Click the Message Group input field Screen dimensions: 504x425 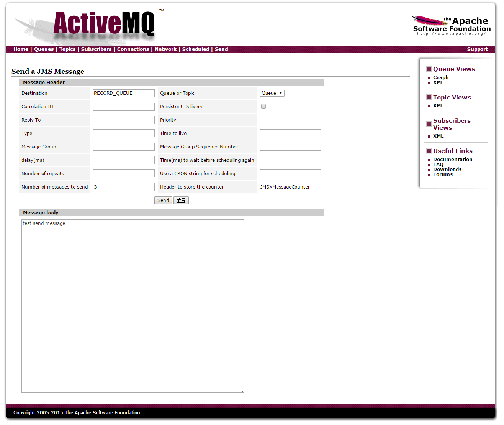124,147
